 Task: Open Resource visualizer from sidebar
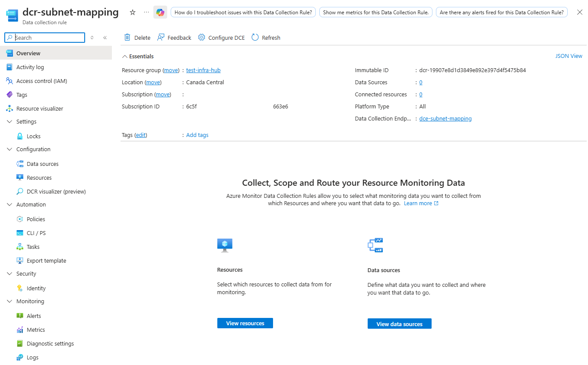pos(39,108)
